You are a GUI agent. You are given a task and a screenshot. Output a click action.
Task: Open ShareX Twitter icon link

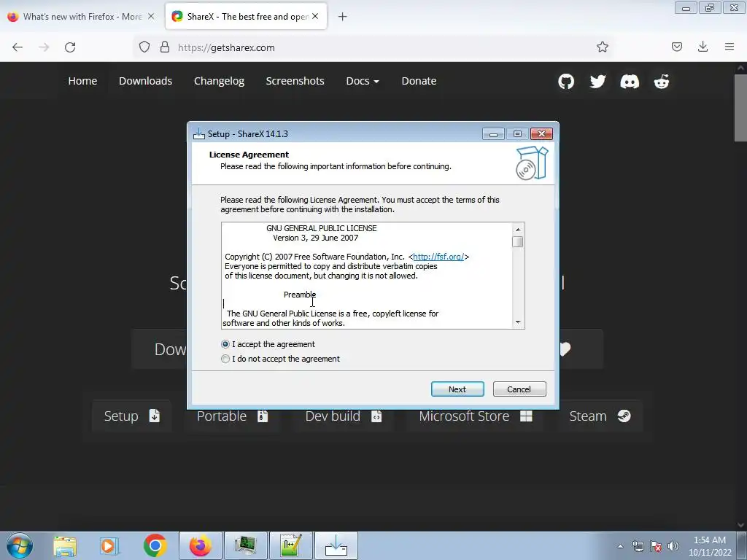(597, 82)
